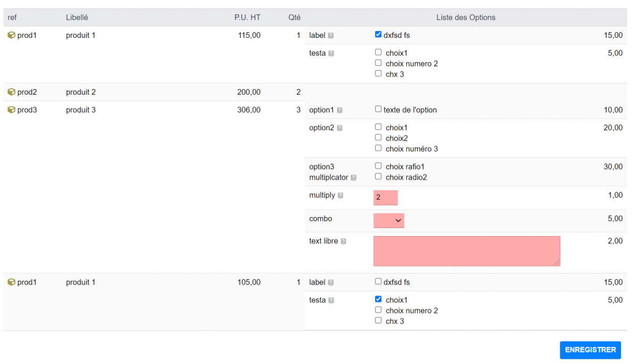Enable the texte de l'option checkbox
The image size is (632, 364).
coord(378,109)
